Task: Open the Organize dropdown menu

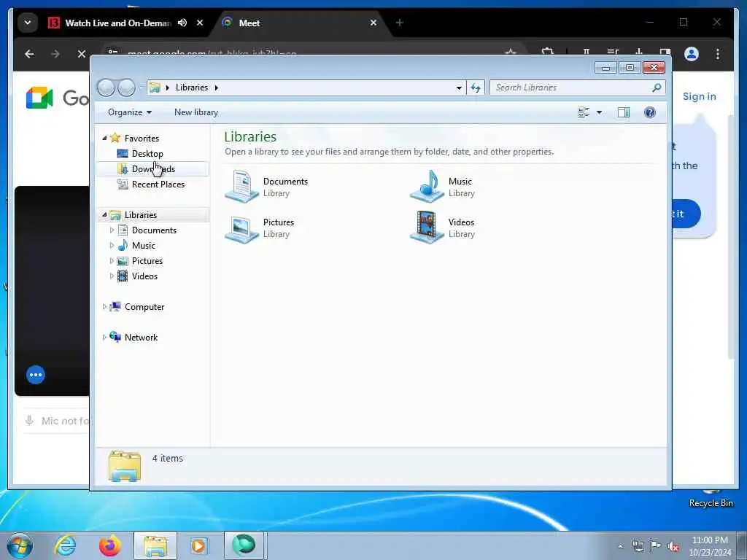Action: tap(130, 112)
